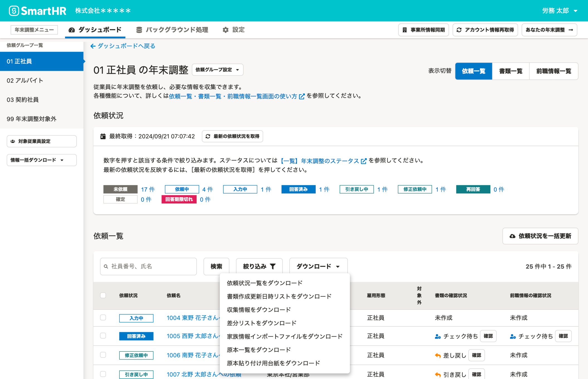The image size is (588, 379).
Task: Filter by 回答済み 1 件
Action: pyautogui.click(x=324, y=189)
